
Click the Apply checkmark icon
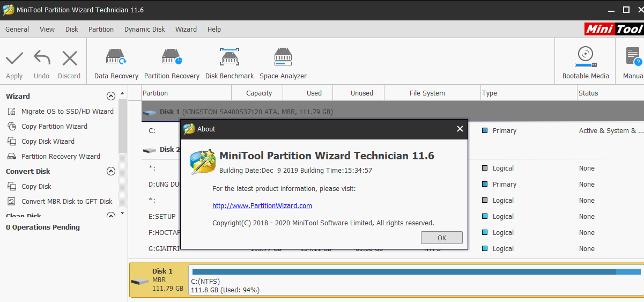(x=14, y=58)
